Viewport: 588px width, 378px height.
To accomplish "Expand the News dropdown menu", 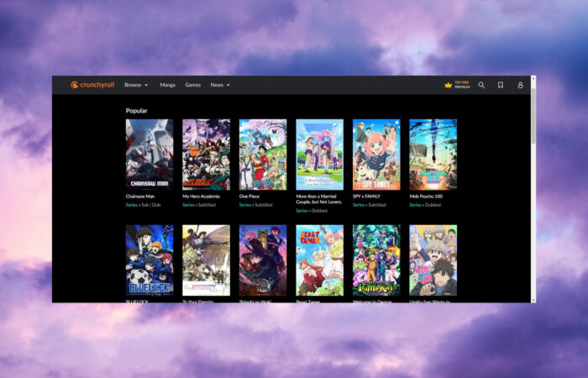I will [x=220, y=85].
